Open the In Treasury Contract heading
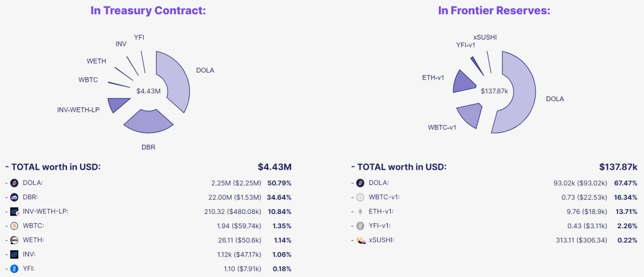644x277 pixels. 148,11
